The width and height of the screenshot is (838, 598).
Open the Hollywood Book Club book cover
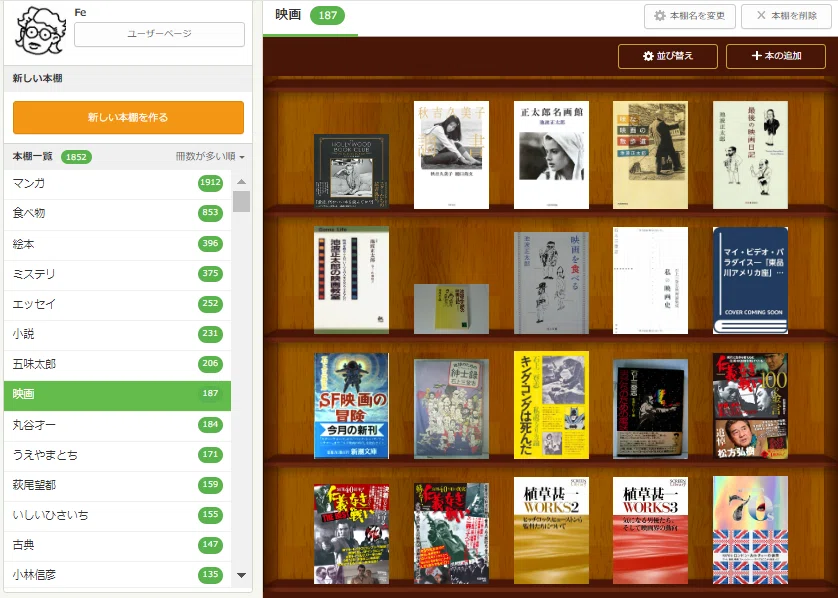tap(351, 172)
